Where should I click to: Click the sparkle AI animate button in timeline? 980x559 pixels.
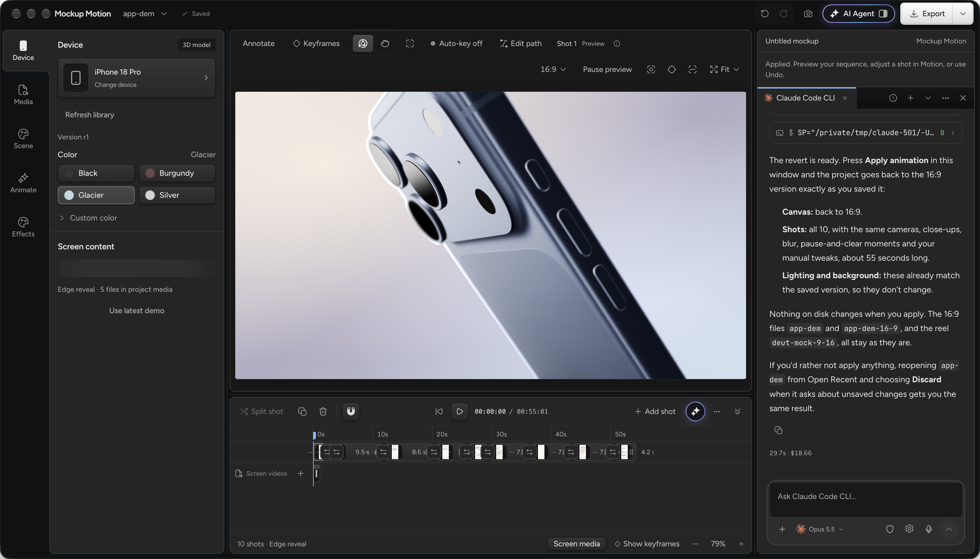(695, 411)
